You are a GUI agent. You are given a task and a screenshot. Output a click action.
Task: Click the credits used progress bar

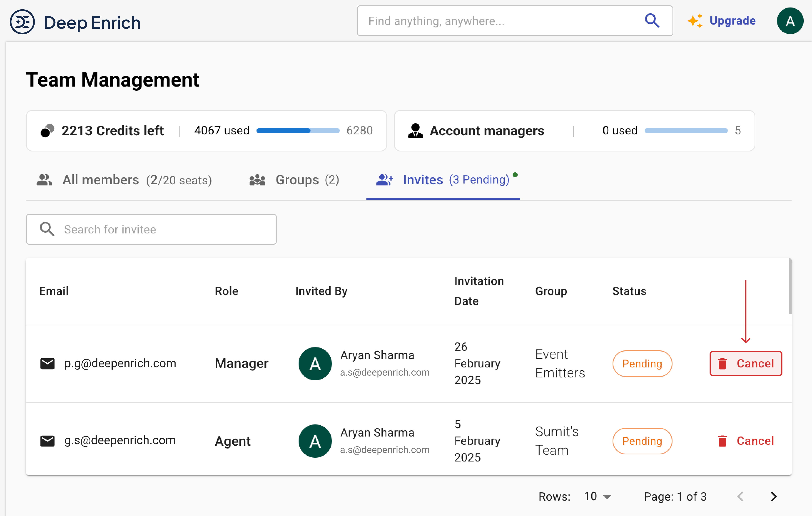click(298, 131)
